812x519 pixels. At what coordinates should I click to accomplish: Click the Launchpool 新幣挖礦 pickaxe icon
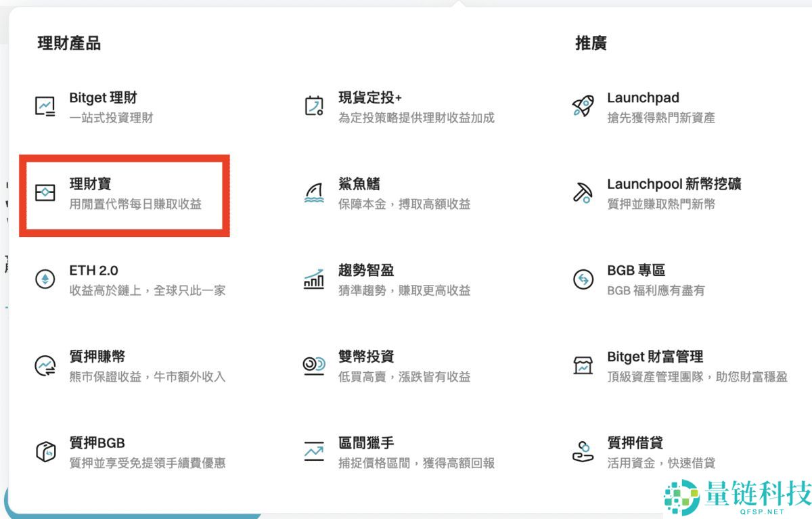point(582,193)
